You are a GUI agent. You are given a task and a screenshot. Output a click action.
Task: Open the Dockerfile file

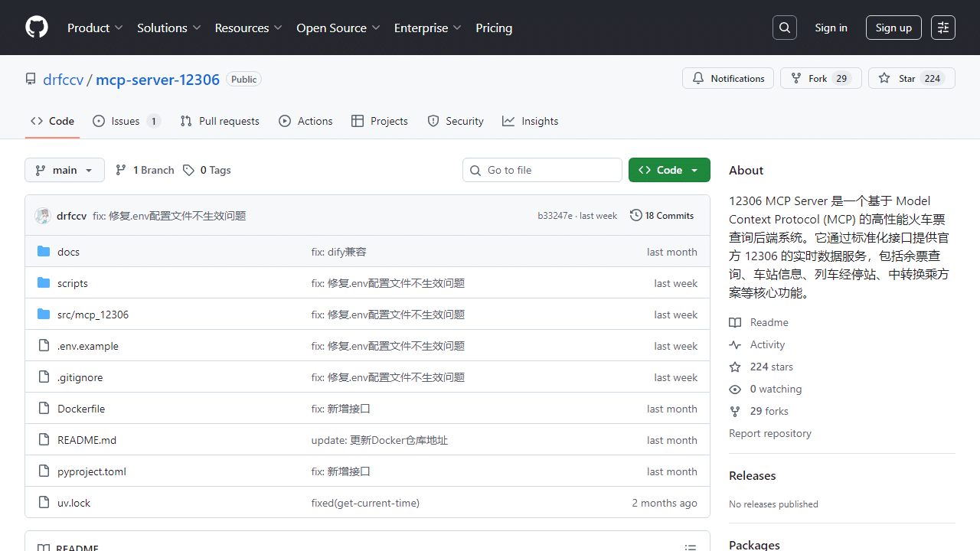(81, 409)
